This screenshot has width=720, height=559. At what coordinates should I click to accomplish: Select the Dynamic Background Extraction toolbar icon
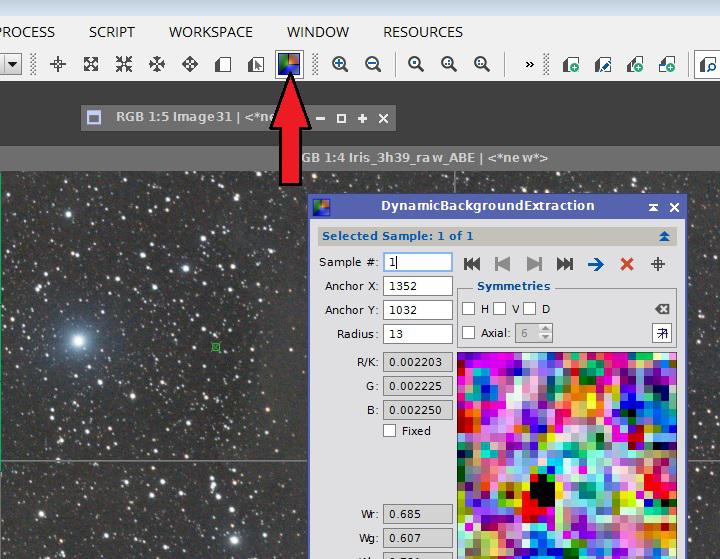point(289,64)
